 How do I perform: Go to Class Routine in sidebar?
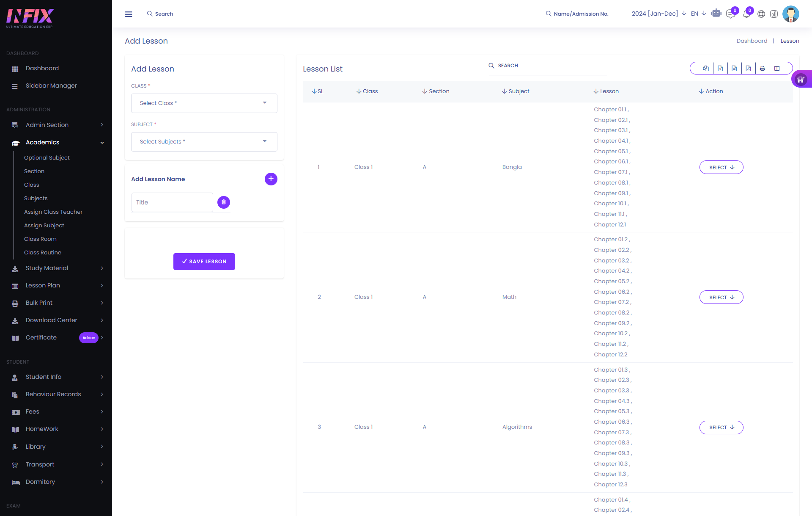point(43,252)
